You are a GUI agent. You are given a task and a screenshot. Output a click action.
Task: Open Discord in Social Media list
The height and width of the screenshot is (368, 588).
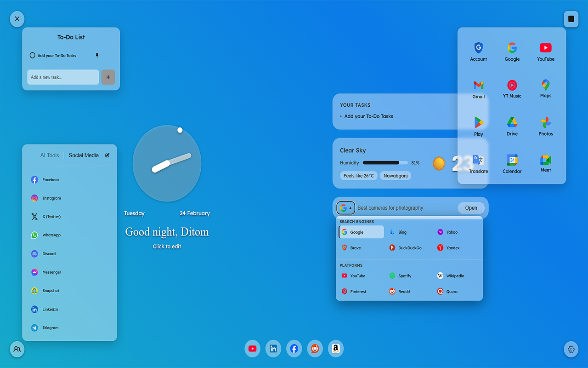click(x=69, y=254)
